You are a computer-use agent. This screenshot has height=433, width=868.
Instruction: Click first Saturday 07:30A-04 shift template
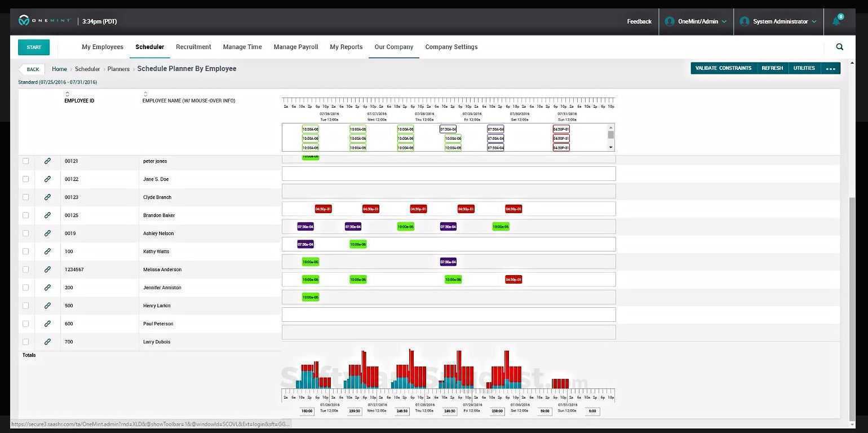coord(495,129)
